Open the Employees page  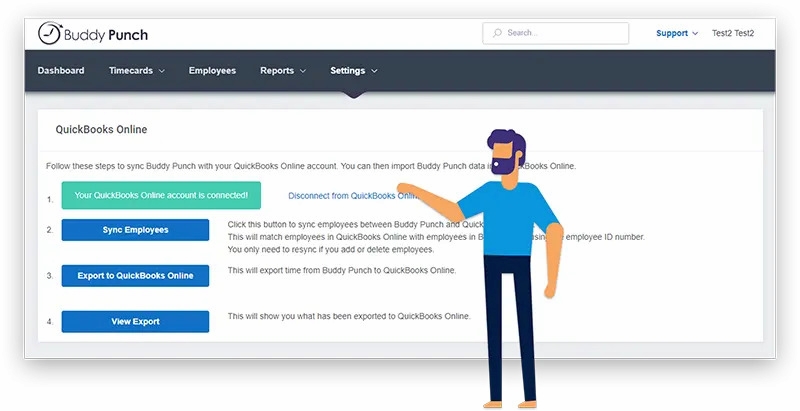[x=212, y=71]
